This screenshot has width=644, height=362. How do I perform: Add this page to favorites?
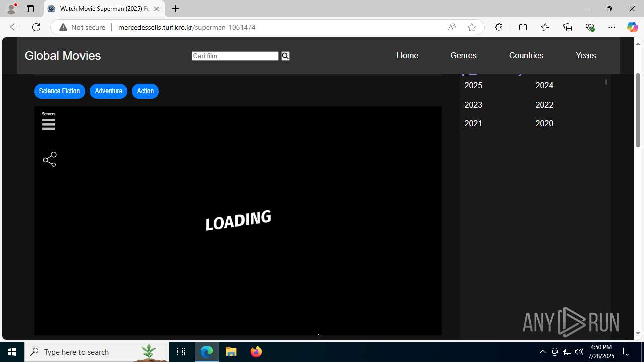472,27
